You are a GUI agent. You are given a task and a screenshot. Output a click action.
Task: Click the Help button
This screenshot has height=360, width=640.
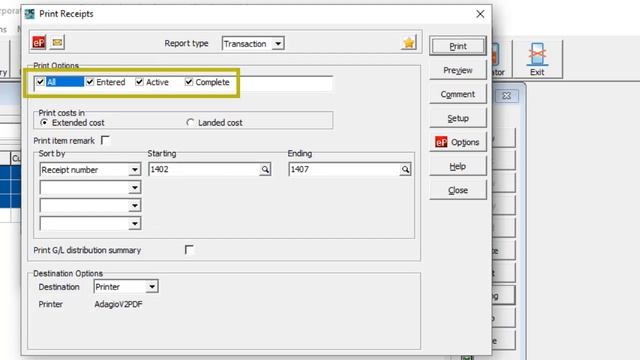[x=458, y=166]
